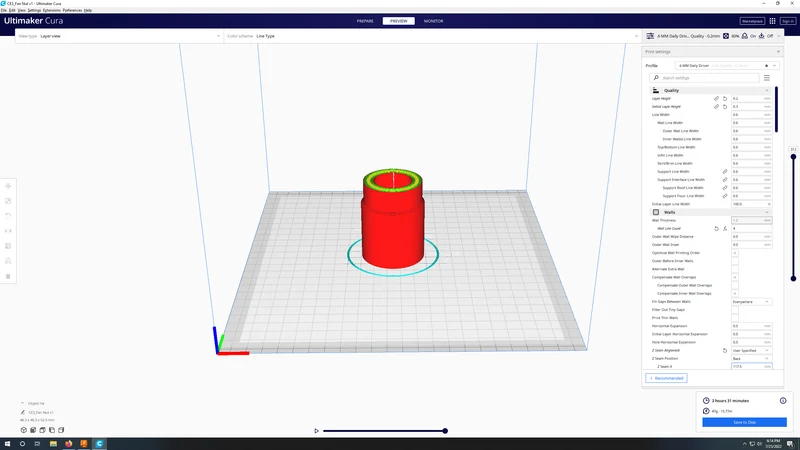Toggle Compensate Wall Overlaps checkbox
The image size is (800, 450).
tap(735, 277)
